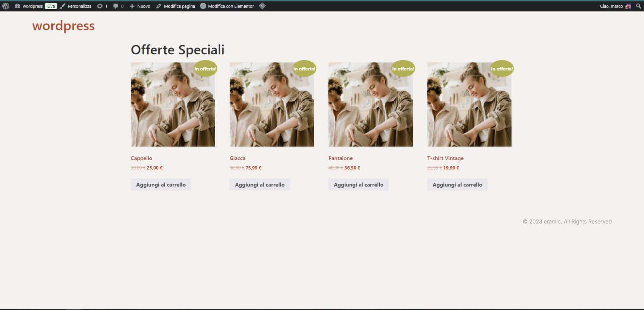Click the In offerta! badge on Cappello
This screenshot has height=310, width=644.
(206, 68)
